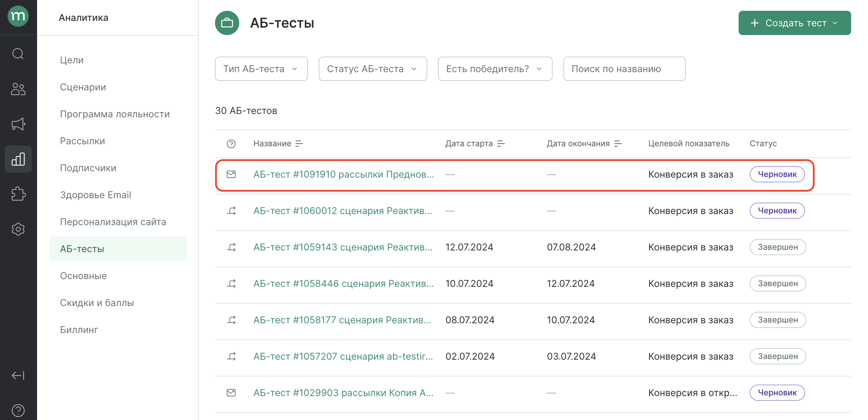Image resolution: width=868 pixels, height=420 pixels.
Task: Click the scenario icon of test #1058446
Action: pos(231,283)
